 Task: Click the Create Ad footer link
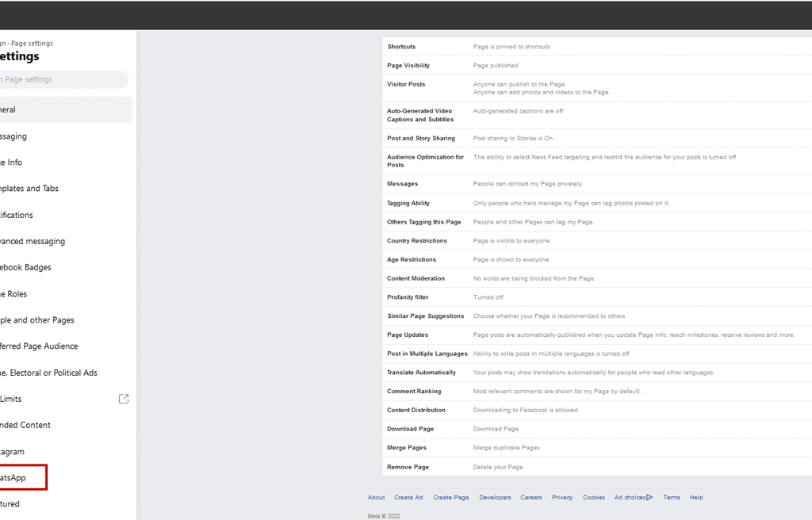click(408, 498)
